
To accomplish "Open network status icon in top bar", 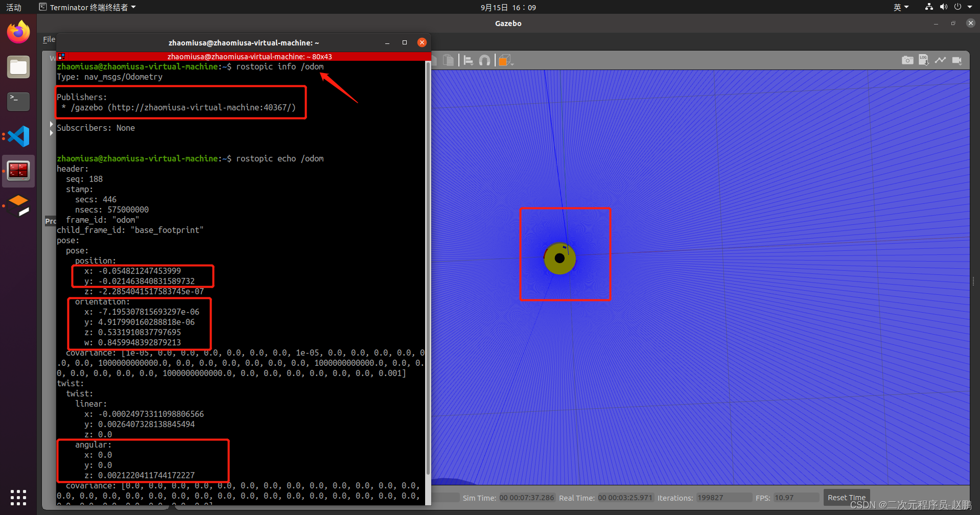I will pos(929,7).
